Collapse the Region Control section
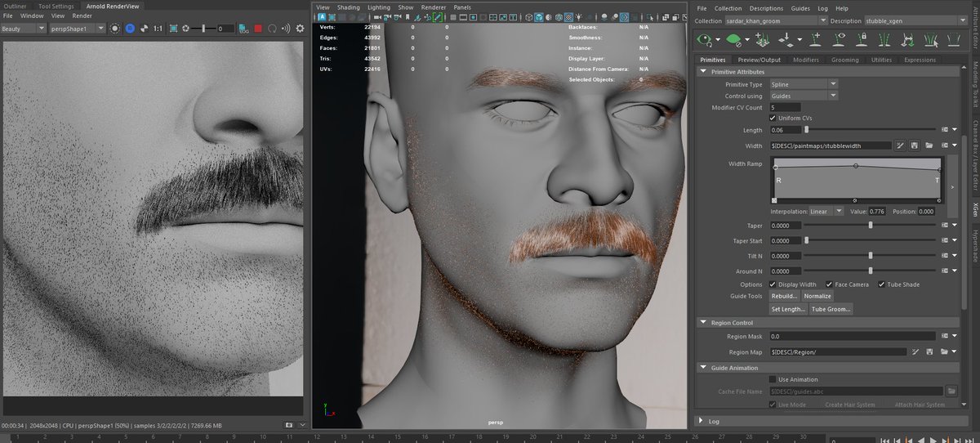The image size is (980, 443). click(x=703, y=323)
